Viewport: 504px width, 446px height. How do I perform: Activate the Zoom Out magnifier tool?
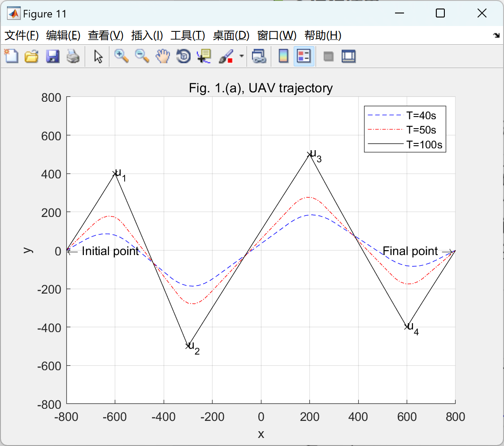tap(142, 56)
